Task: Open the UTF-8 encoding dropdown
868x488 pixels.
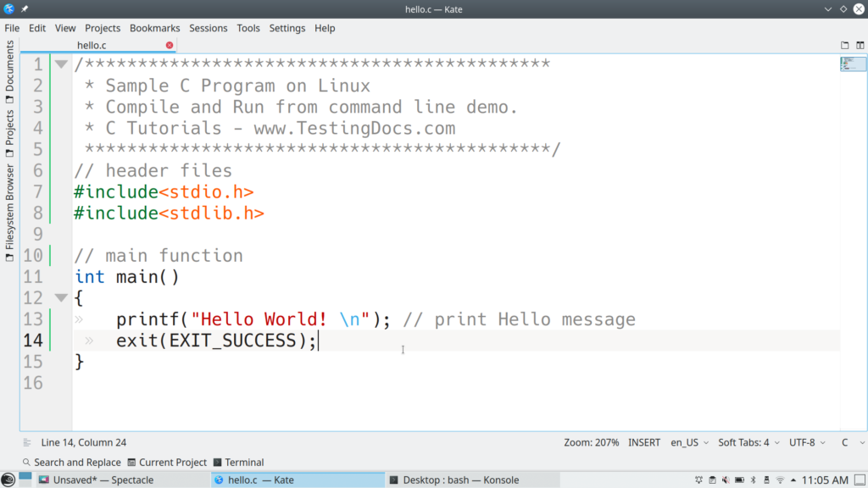Action: pos(806,442)
